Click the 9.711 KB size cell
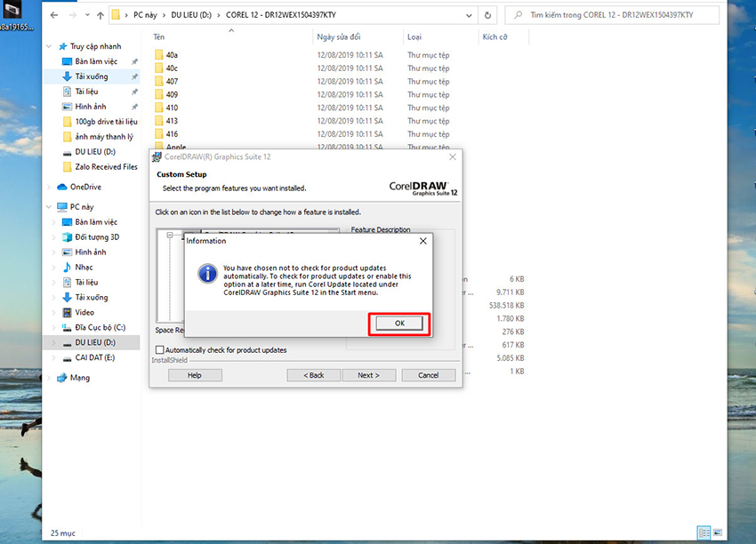 click(511, 292)
